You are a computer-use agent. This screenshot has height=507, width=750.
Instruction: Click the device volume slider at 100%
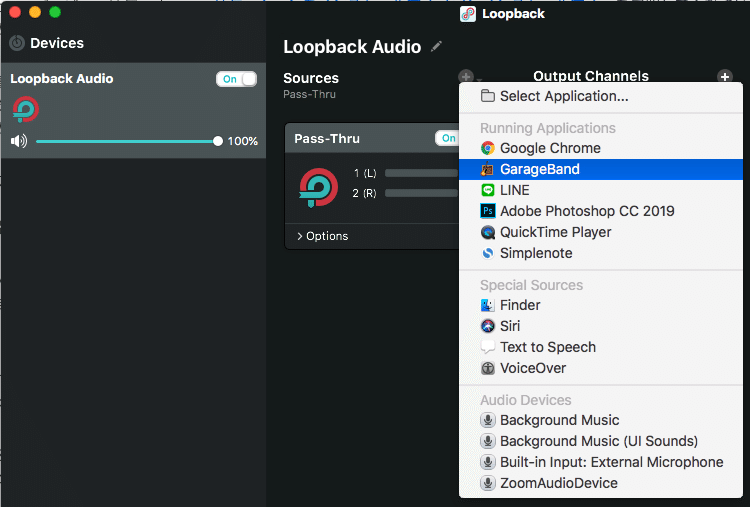click(x=217, y=141)
